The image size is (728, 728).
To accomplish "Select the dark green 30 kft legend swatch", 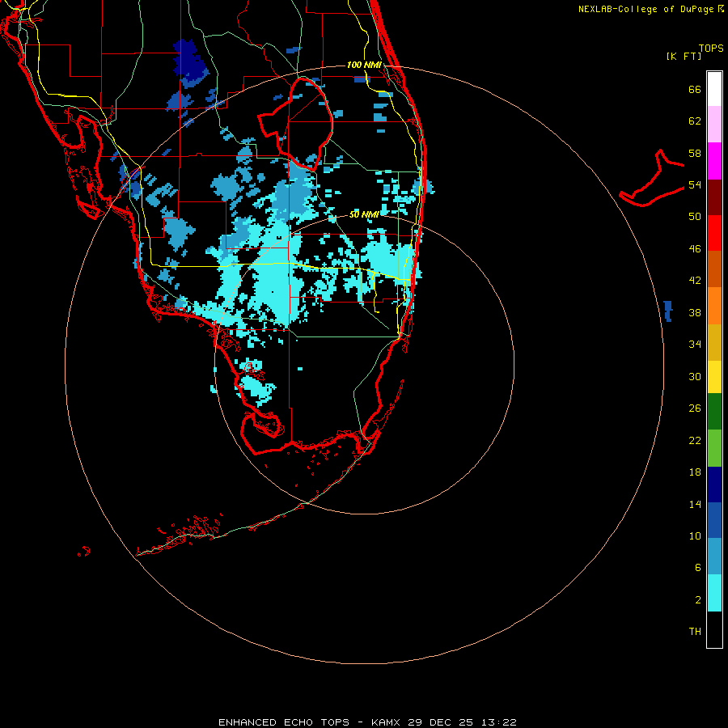I will coord(714,412).
